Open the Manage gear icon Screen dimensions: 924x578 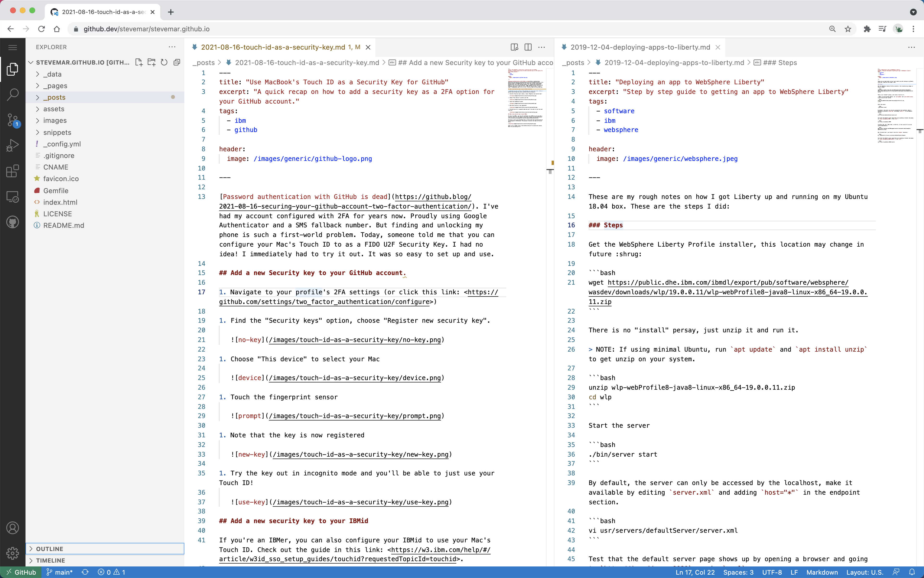(x=13, y=553)
